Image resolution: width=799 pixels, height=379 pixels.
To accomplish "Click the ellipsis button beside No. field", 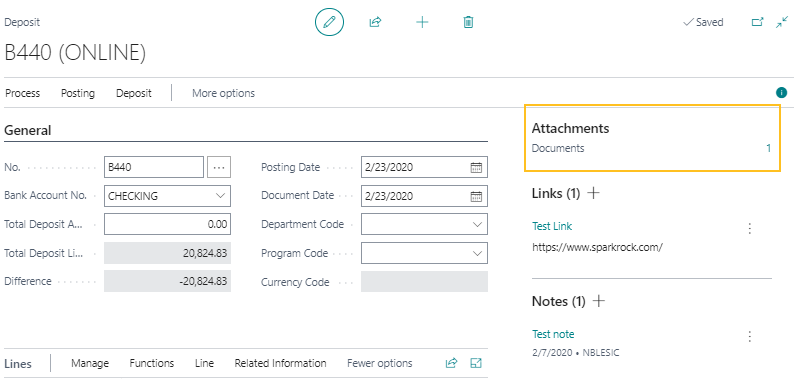I will pos(219,167).
